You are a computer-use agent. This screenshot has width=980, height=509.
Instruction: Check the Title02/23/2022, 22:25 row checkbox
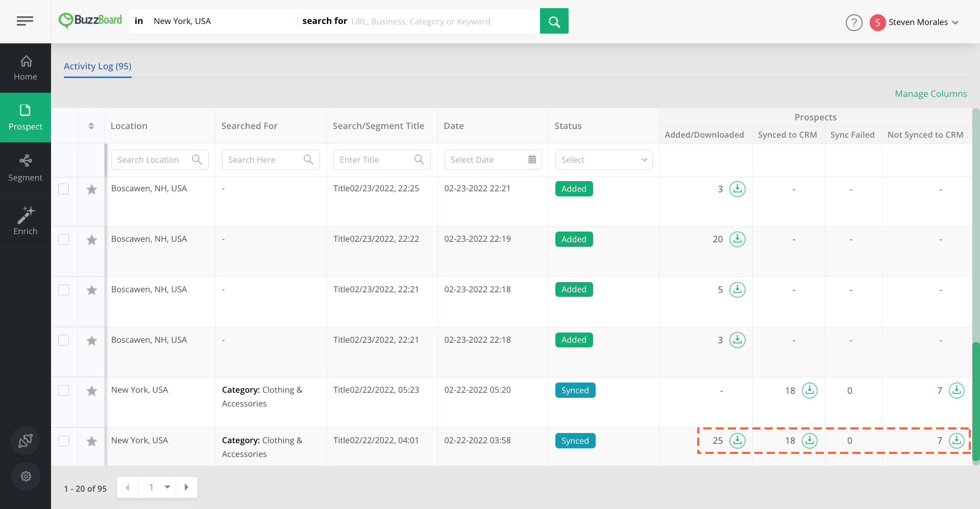coord(63,189)
